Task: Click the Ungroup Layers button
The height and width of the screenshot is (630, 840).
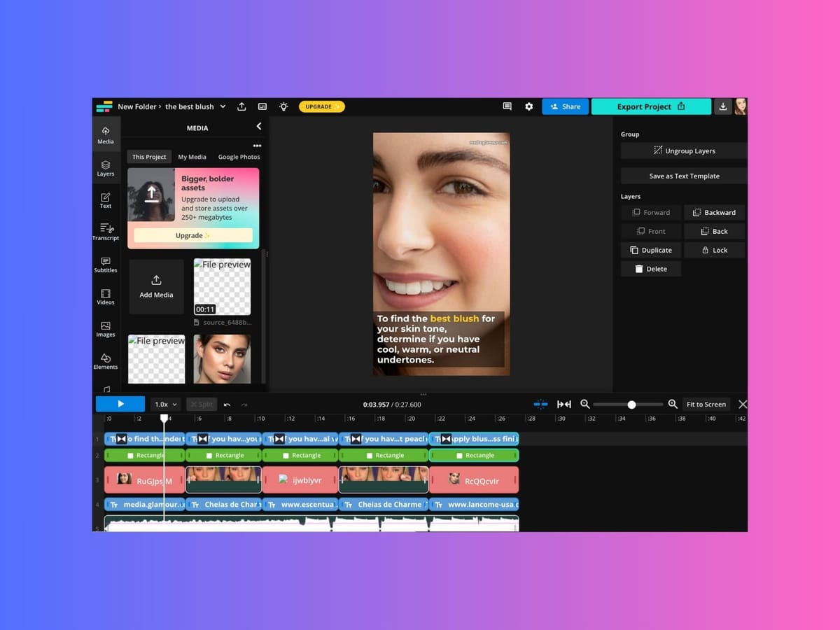Action: 684,150
